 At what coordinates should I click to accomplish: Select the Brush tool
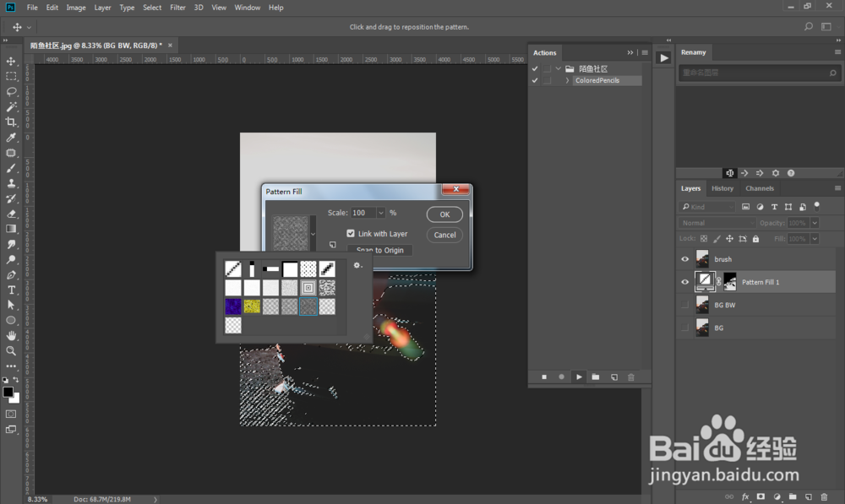click(x=11, y=168)
